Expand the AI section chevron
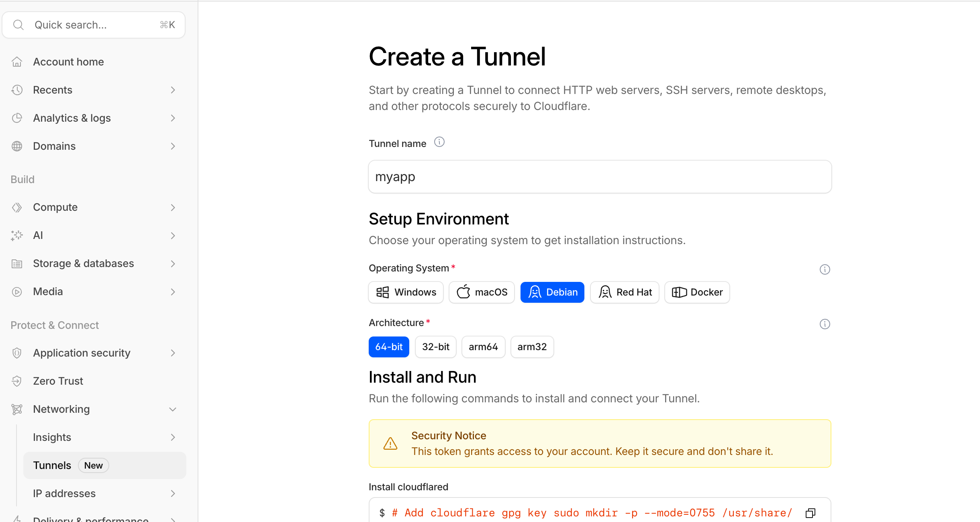980x522 pixels. (x=173, y=236)
